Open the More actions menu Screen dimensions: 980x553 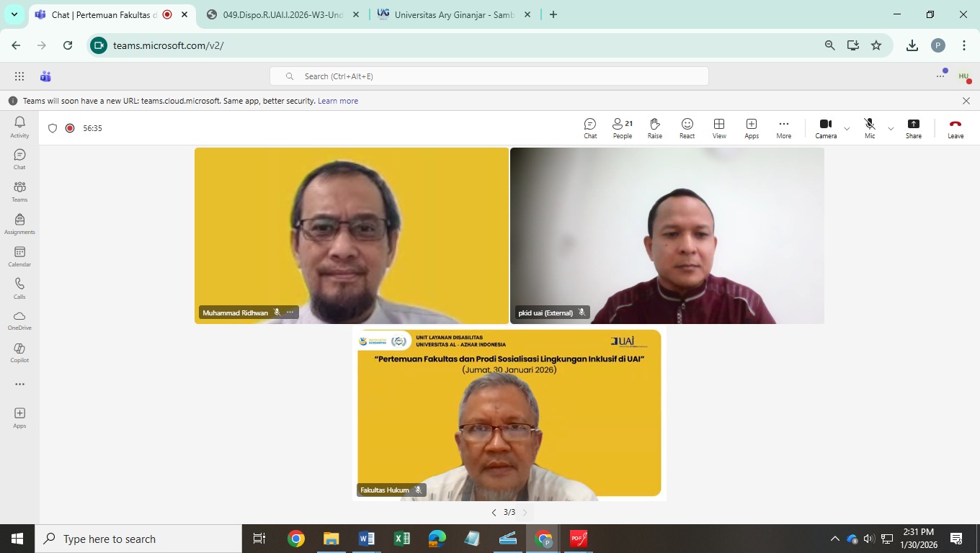coord(783,128)
